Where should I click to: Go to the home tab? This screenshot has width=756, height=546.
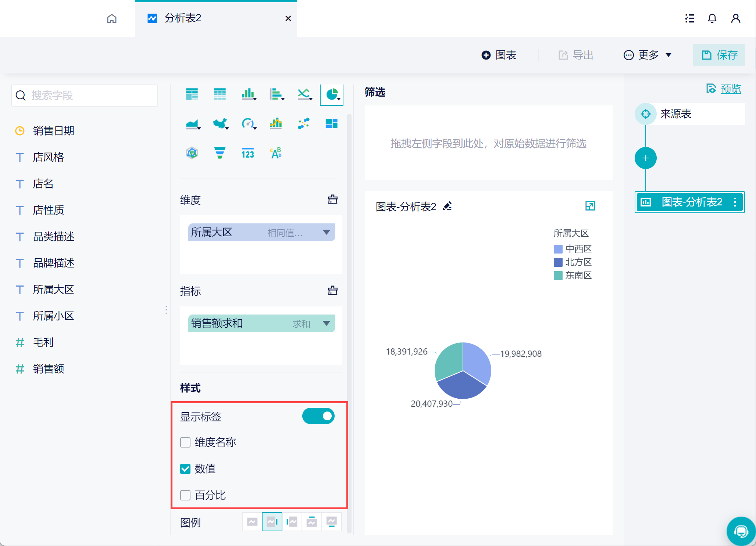(x=112, y=18)
